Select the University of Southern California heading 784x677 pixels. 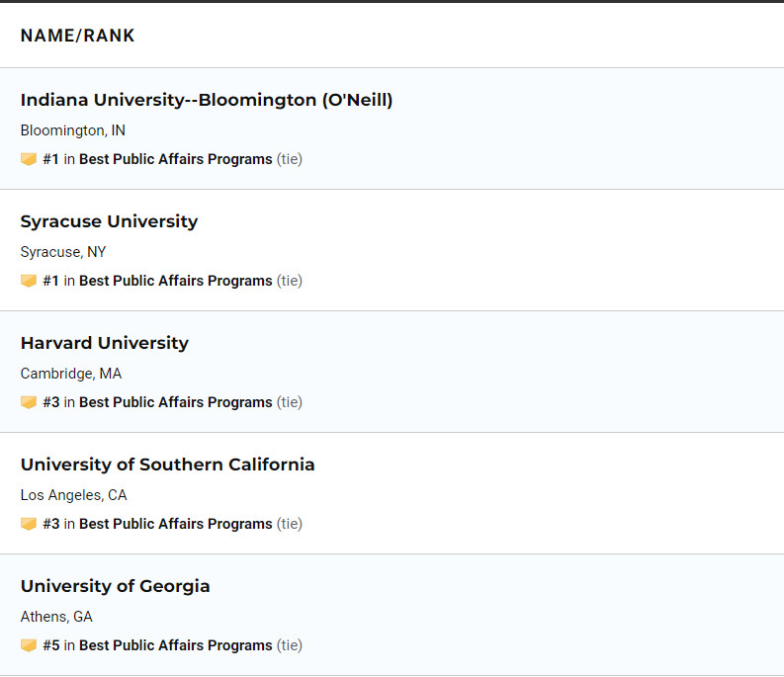tap(167, 465)
